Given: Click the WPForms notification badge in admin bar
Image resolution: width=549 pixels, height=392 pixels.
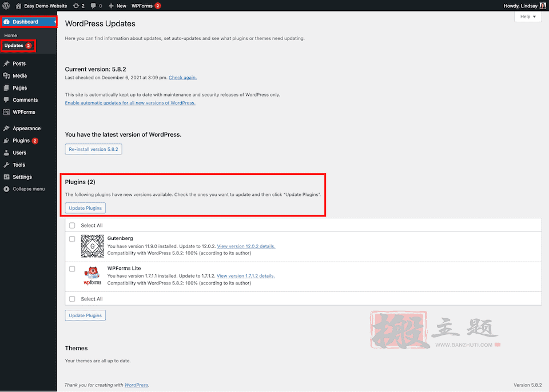Looking at the screenshot, I should pyautogui.click(x=158, y=6).
